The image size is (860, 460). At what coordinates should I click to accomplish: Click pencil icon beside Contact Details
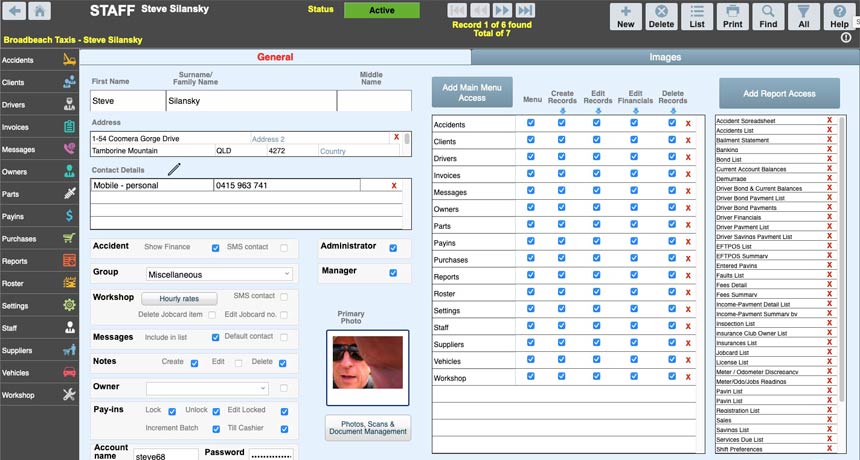pyautogui.click(x=175, y=170)
